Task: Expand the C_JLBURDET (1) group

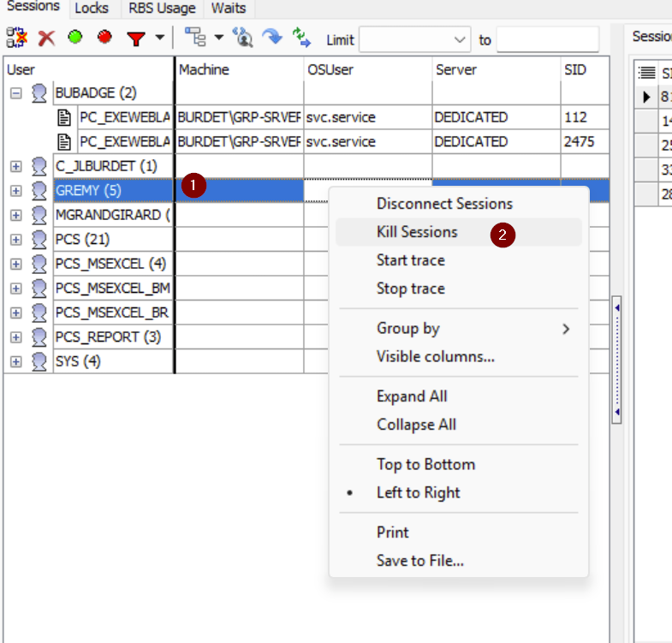Action: 16,166
